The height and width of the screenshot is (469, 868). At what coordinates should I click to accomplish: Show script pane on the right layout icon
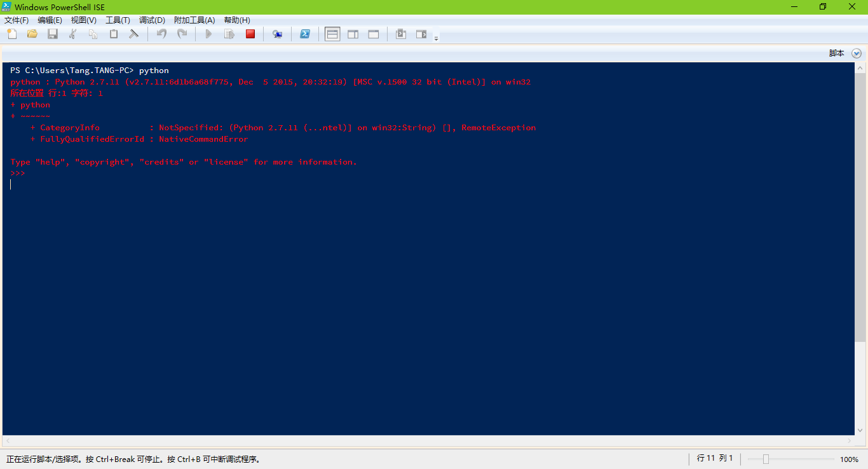coord(353,34)
